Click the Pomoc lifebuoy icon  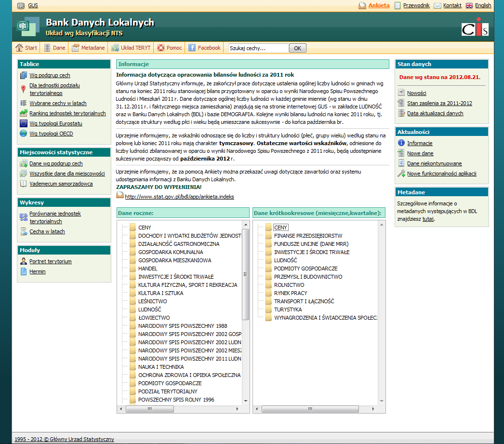(x=161, y=48)
